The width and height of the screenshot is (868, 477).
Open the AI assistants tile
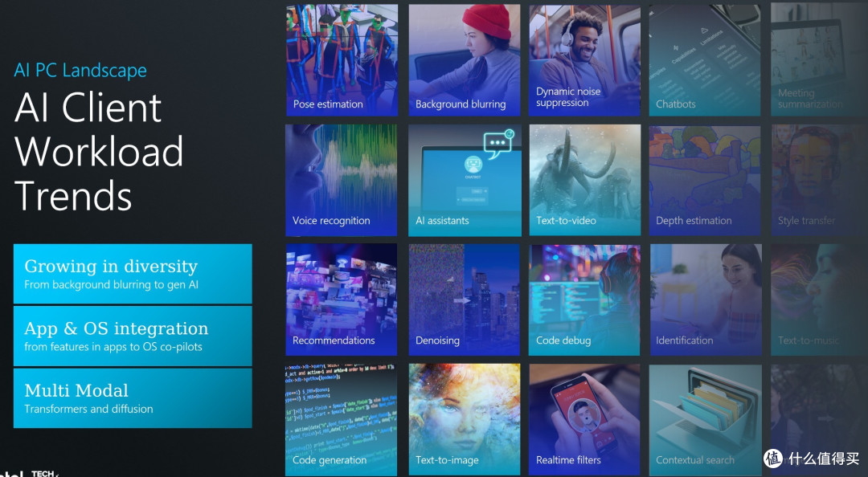(x=464, y=179)
